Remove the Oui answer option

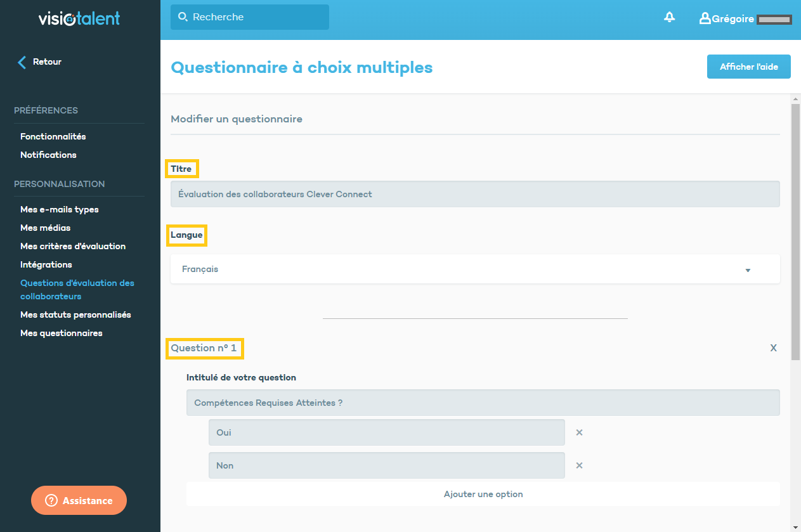tap(579, 432)
